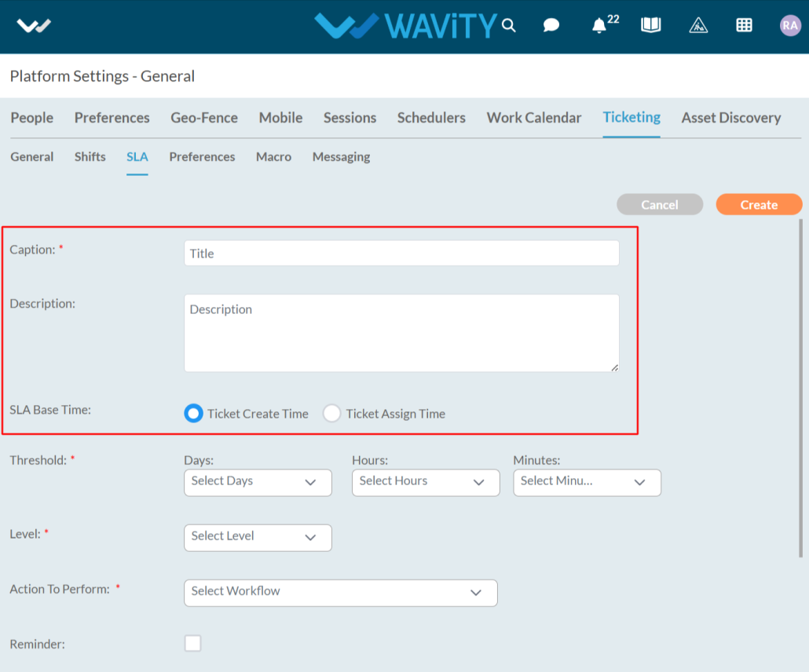Click the Action To Perform label
This screenshot has width=809, height=672.
coord(60,589)
